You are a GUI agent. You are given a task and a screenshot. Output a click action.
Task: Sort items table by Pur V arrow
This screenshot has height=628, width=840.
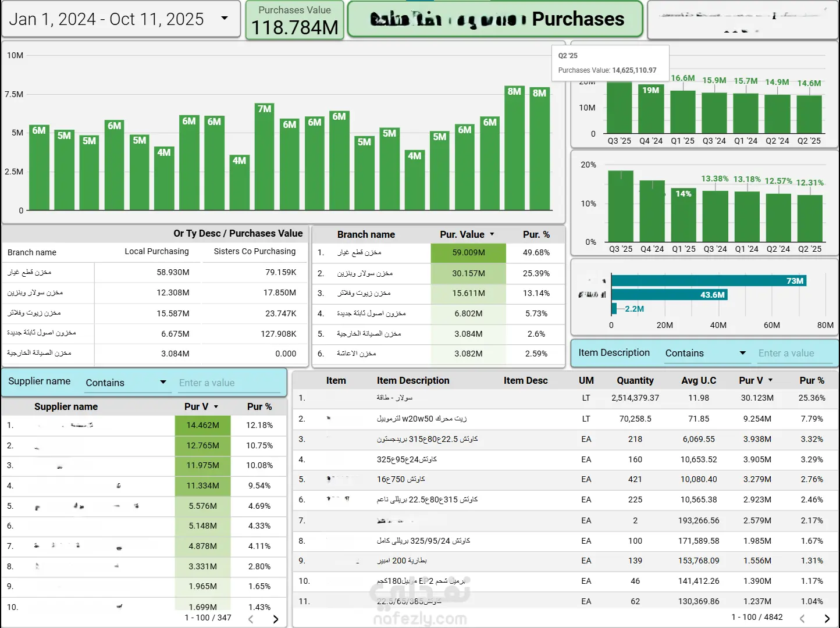pos(771,380)
